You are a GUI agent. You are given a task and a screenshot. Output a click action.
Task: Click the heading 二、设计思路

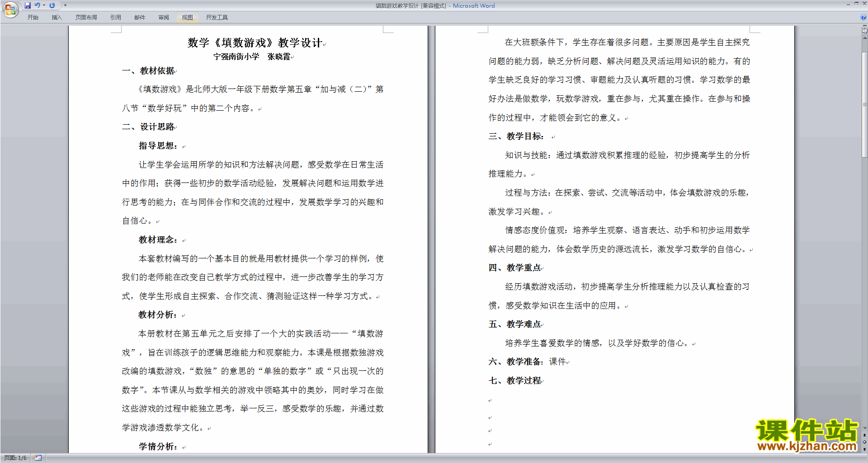148,127
